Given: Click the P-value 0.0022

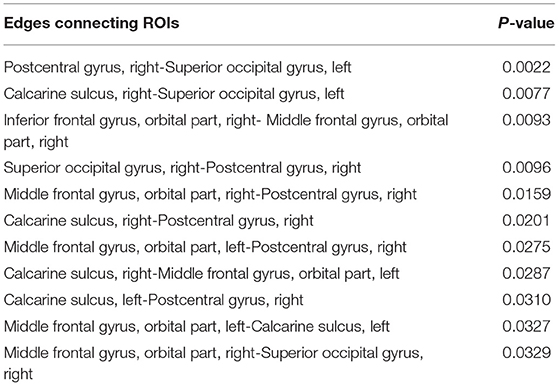Looking at the screenshot, I should pos(527,67).
